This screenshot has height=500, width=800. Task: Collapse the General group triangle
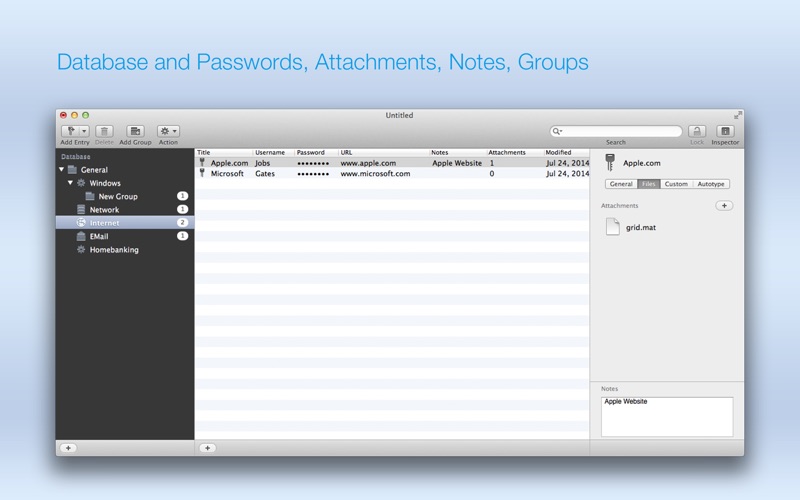tap(61, 169)
